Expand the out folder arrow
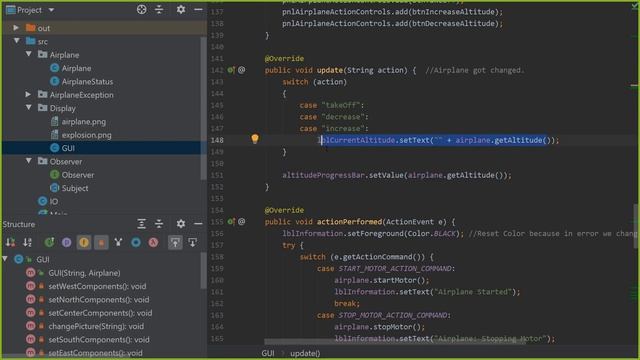640x360 pixels. tap(16, 28)
